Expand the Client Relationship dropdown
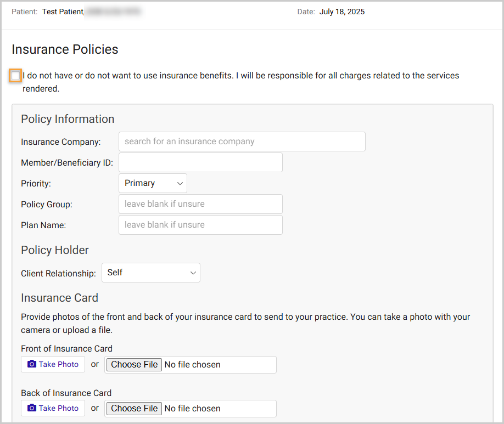The width and height of the screenshot is (504, 424). (151, 273)
